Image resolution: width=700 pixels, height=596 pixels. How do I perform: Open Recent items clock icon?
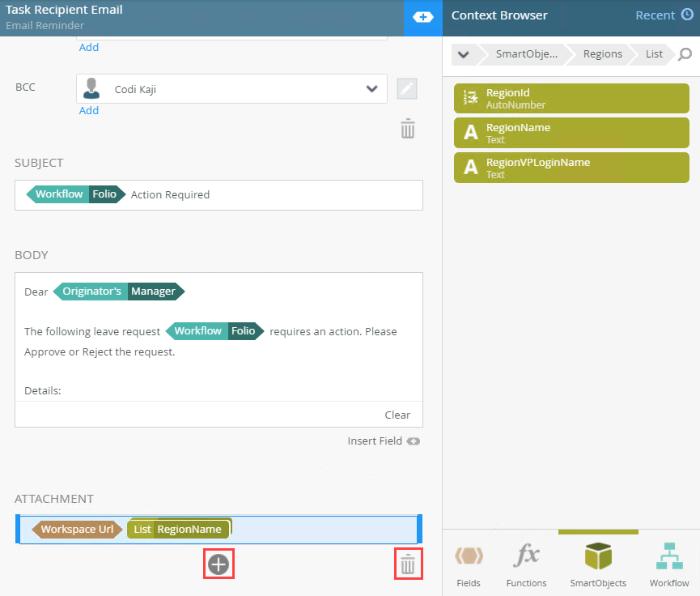coord(687,15)
